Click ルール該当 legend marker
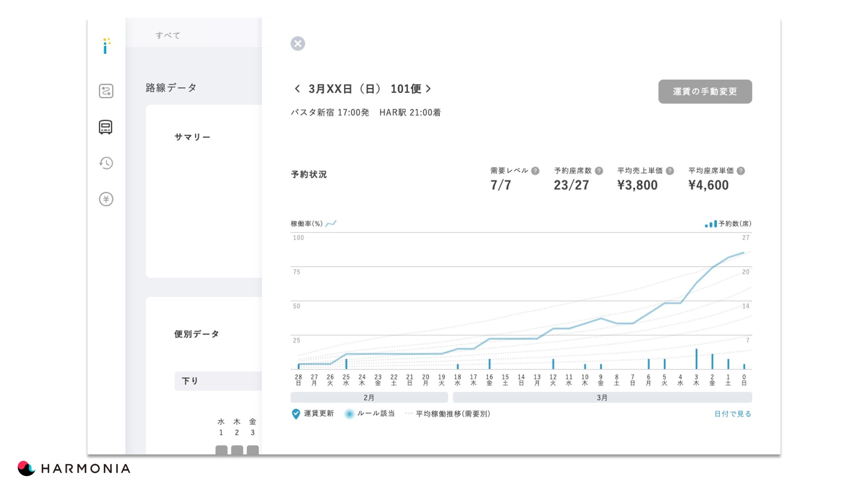 [349, 414]
